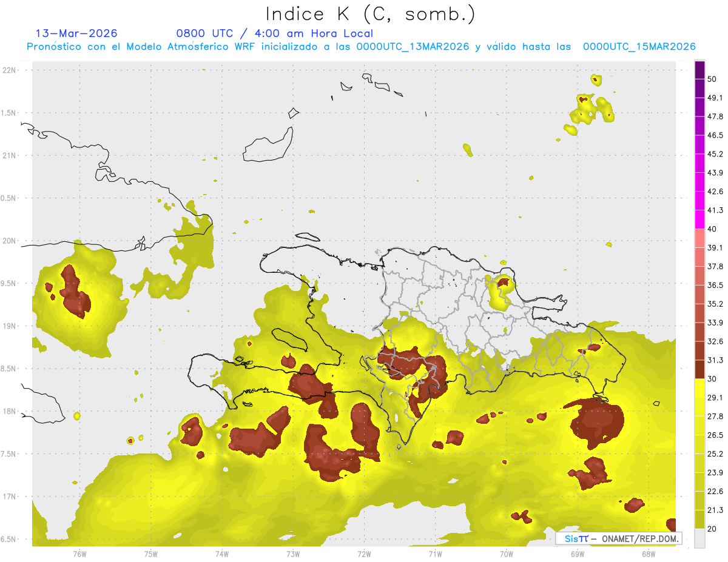728x562 pixels.
Task: Click the gray swatch below 20 on colorbar
Action: [x=700, y=538]
